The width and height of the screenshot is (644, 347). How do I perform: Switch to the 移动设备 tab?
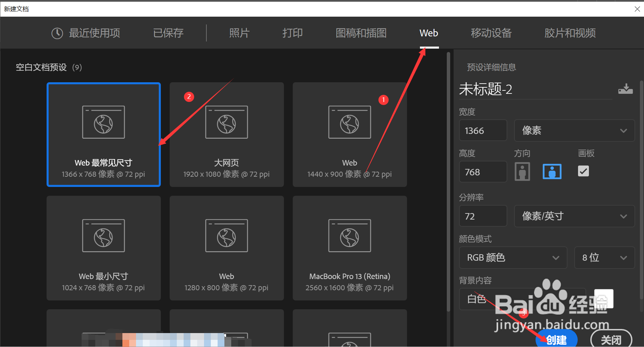tap(491, 33)
